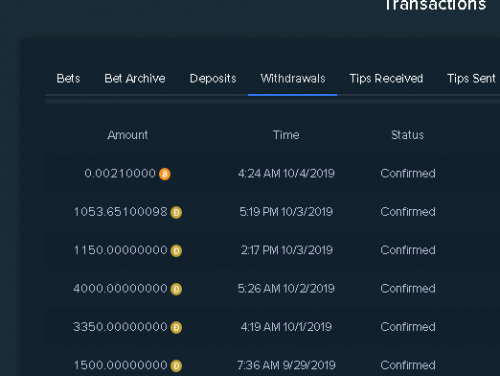
Task: Click the Dogecoin icon next to 4000.00000000
Action: click(176, 289)
